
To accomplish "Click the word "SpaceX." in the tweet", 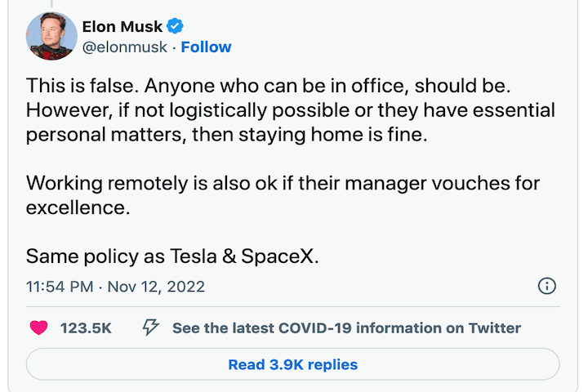I will coord(279,256).
